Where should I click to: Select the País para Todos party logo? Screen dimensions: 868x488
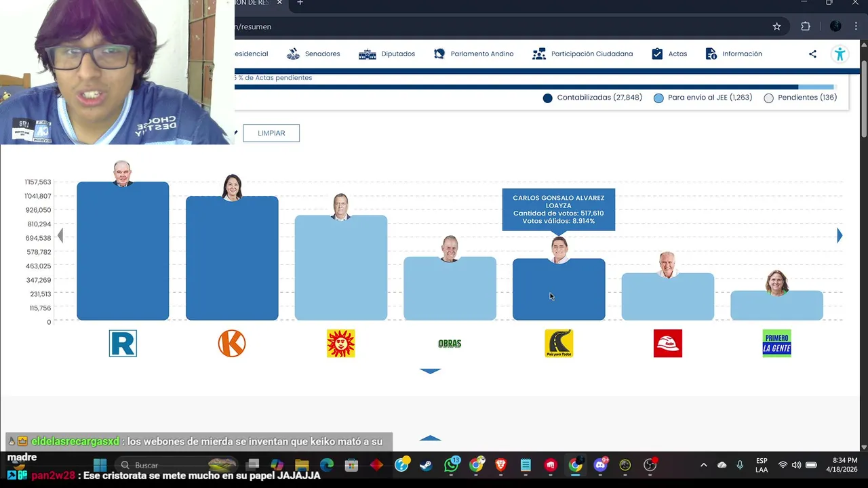tap(559, 344)
